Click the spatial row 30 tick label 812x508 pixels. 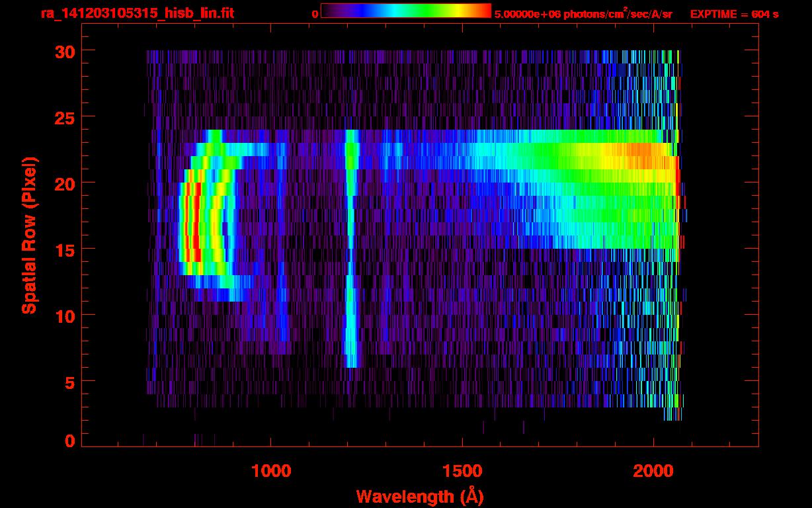64,51
